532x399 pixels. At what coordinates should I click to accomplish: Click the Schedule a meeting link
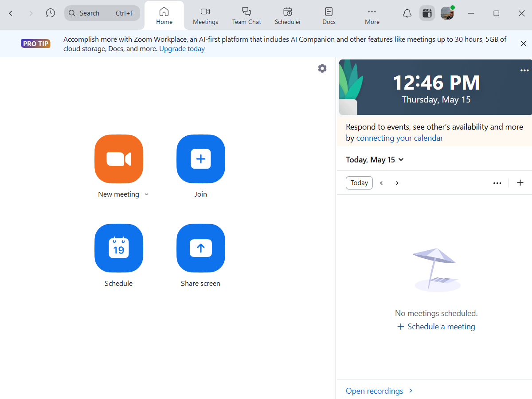436,327
